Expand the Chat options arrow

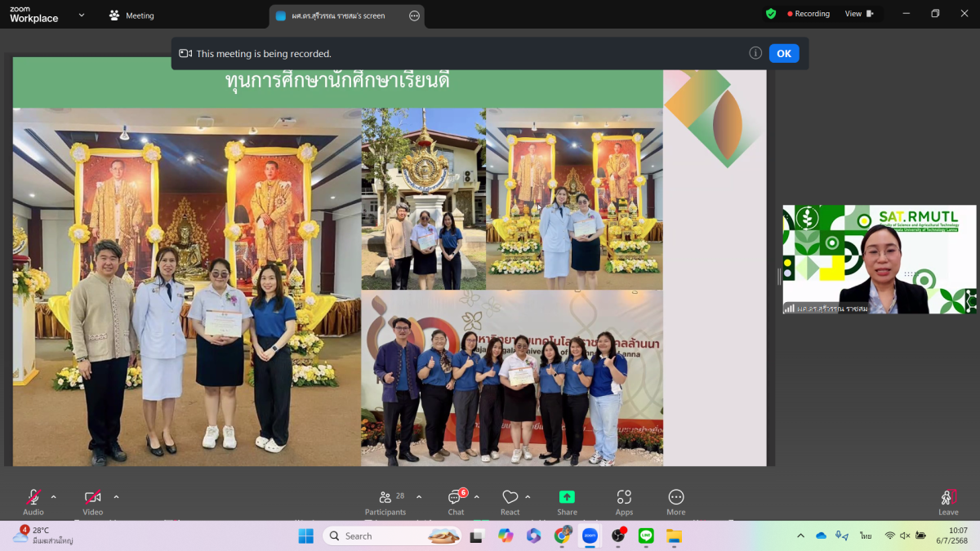477,496
